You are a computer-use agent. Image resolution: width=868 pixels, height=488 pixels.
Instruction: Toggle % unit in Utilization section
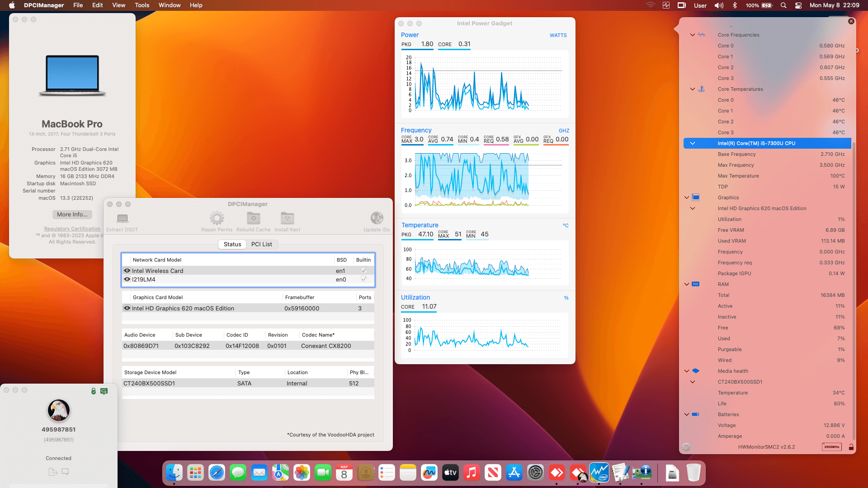[566, 298]
